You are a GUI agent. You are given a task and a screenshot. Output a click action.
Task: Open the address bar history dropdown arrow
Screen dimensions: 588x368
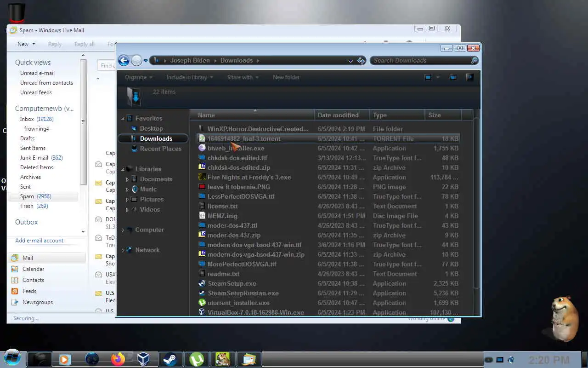point(351,61)
